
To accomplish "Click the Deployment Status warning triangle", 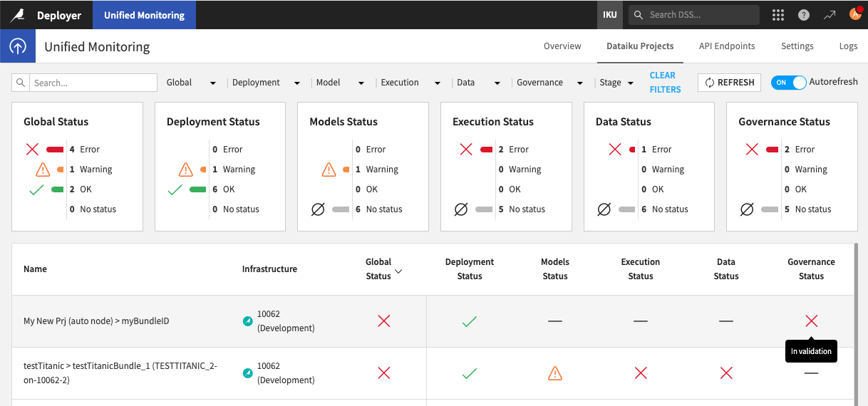I will 185,170.
